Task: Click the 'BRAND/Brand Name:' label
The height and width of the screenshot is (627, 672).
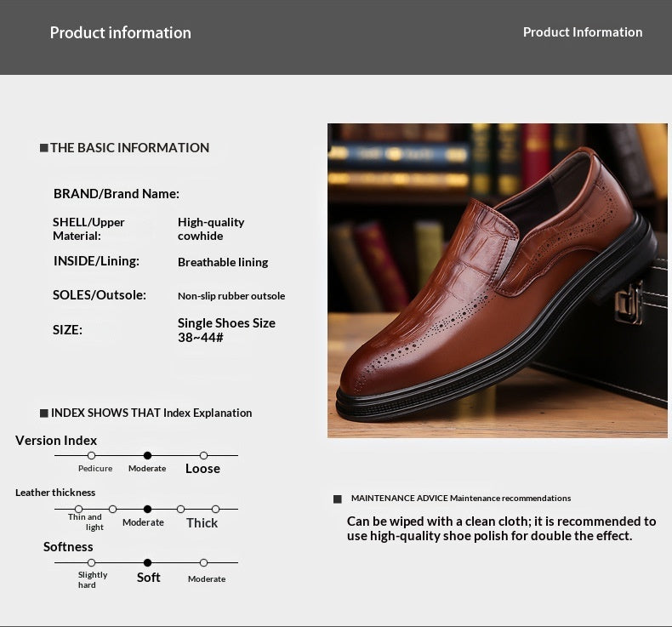Action: pos(117,194)
